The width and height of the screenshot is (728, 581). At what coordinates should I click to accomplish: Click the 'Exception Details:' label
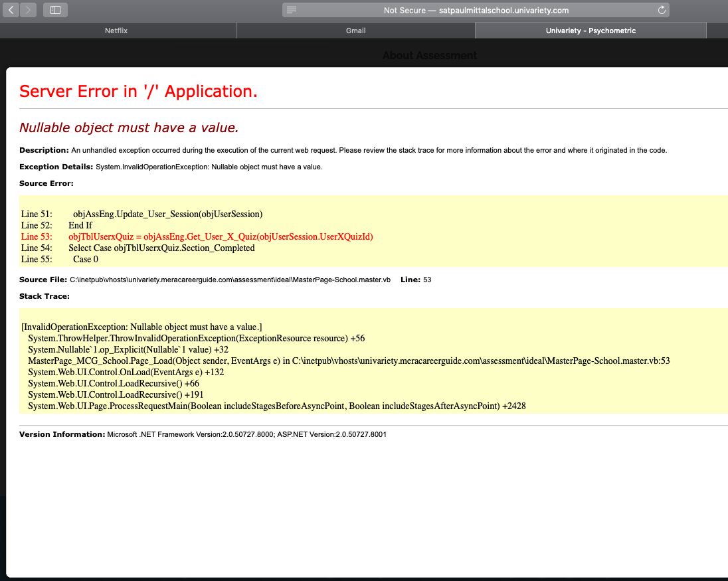tap(56, 167)
